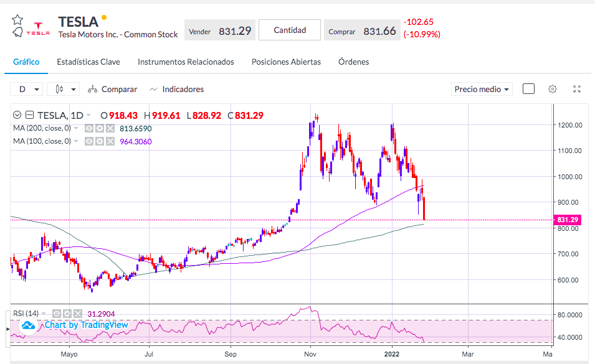595x364 pixels.
Task: Click the Mayo time axis label
Action: (69, 354)
